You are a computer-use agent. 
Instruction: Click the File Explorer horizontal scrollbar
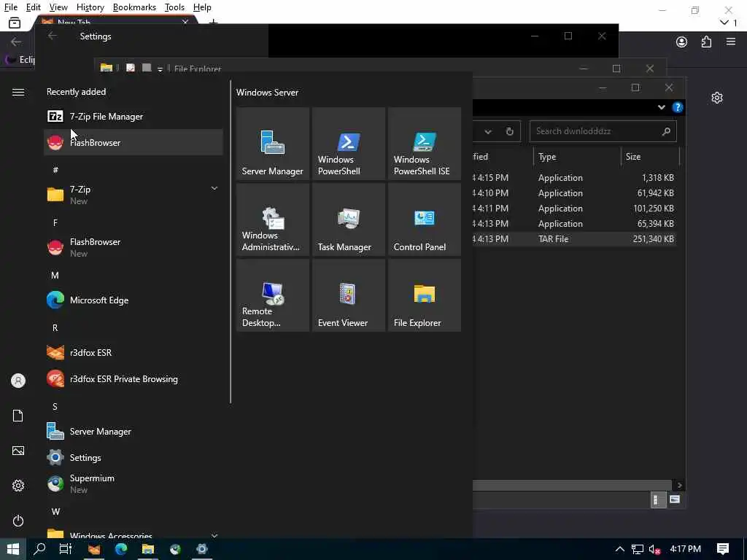(573, 485)
